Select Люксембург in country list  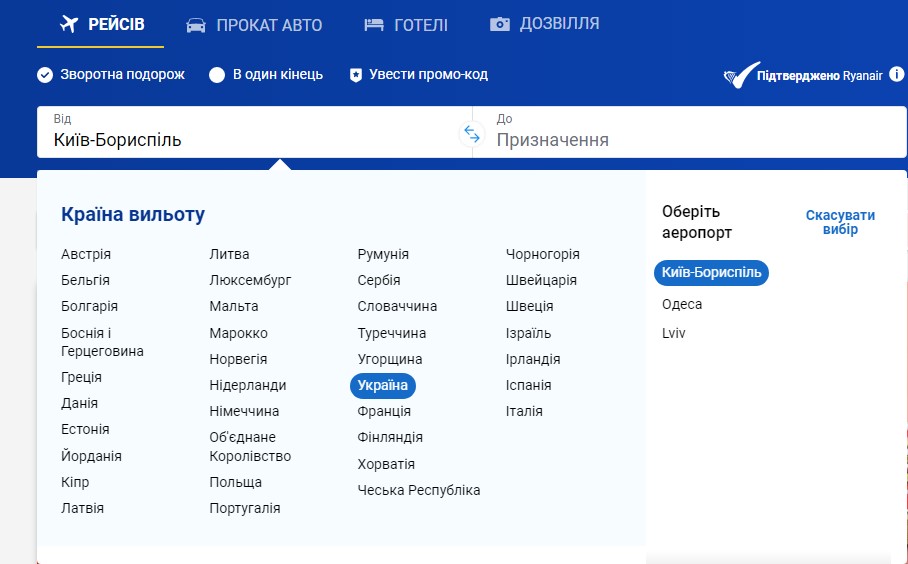point(250,280)
